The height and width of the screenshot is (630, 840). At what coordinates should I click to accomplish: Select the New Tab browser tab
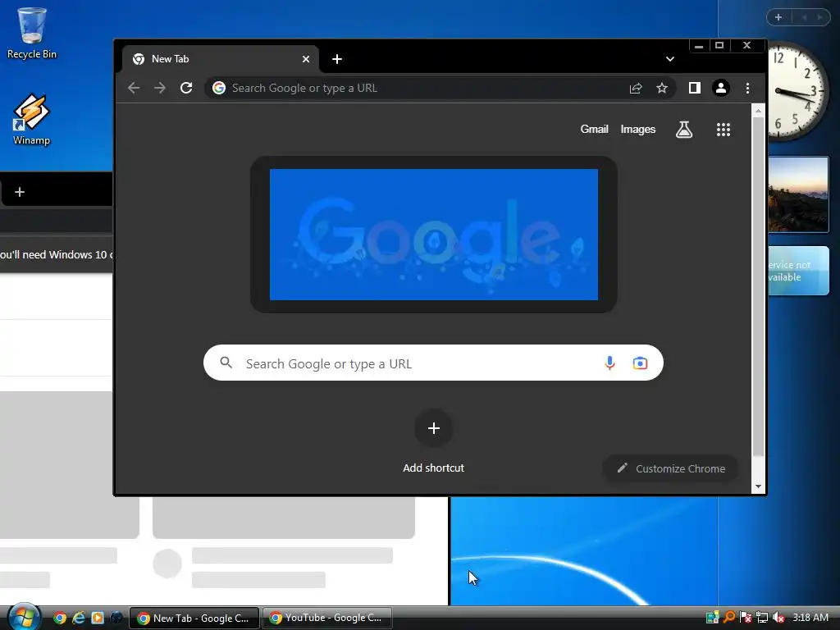pyautogui.click(x=221, y=59)
